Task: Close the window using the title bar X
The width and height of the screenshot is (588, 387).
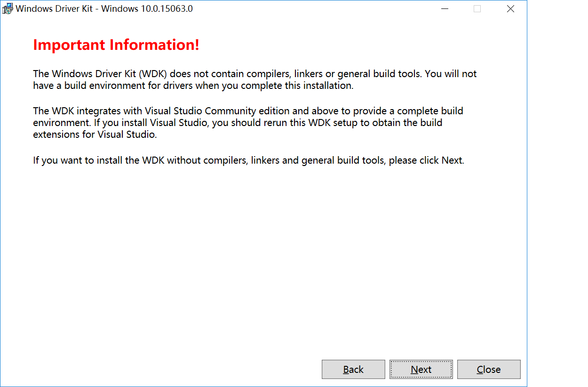Action: point(510,8)
